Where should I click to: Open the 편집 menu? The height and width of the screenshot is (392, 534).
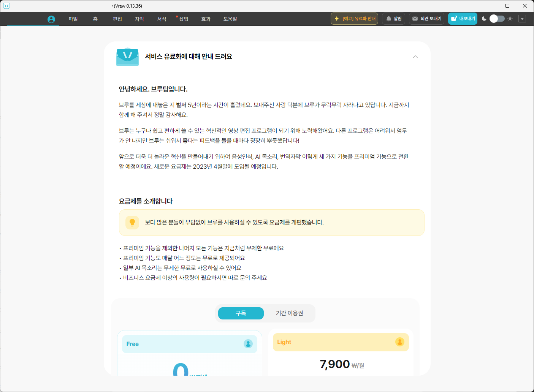[x=117, y=19]
